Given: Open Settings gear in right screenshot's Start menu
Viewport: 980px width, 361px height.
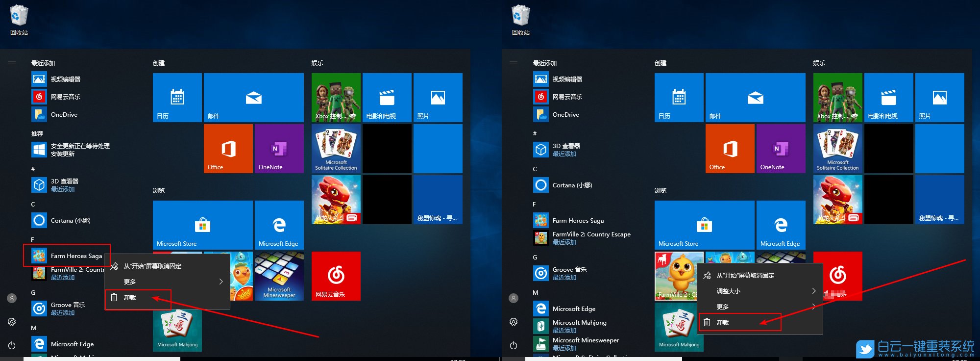Looking at the screenshot, I should [514, 322].
